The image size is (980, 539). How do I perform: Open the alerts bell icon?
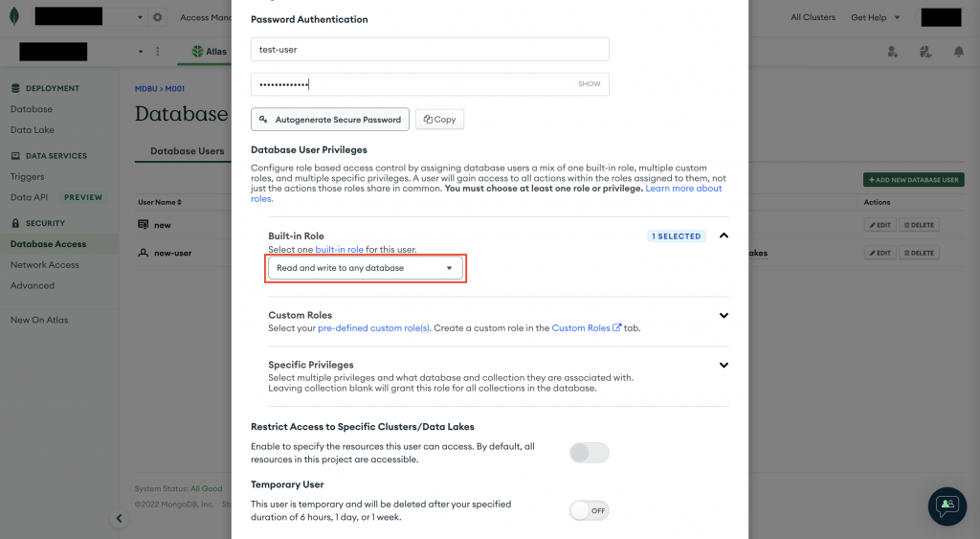click(x=958, y=52)
